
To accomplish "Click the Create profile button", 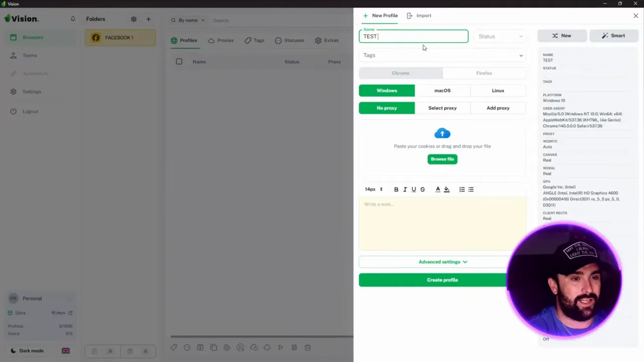I will click(x=442, y=280).
